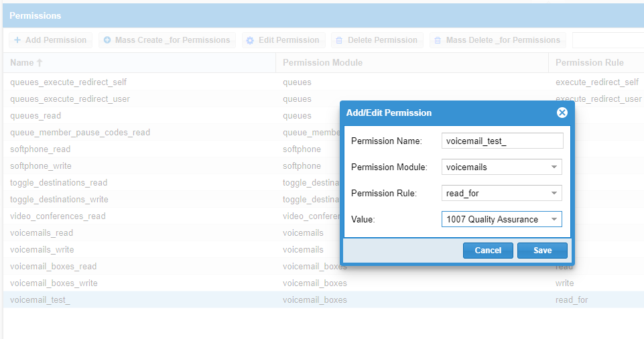644x339 pixels.
Task: Click the Delete Permission trash icon
Action: tap(340, 40)
